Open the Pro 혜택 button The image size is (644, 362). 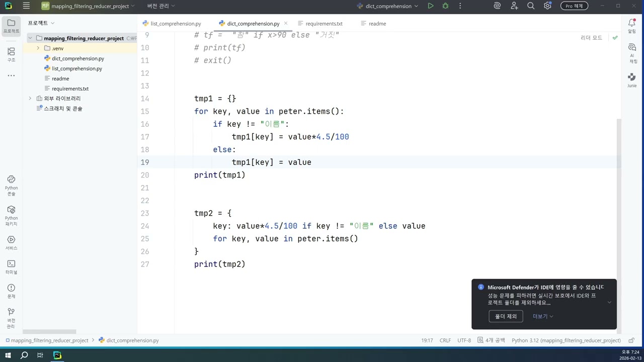point(574,6)
